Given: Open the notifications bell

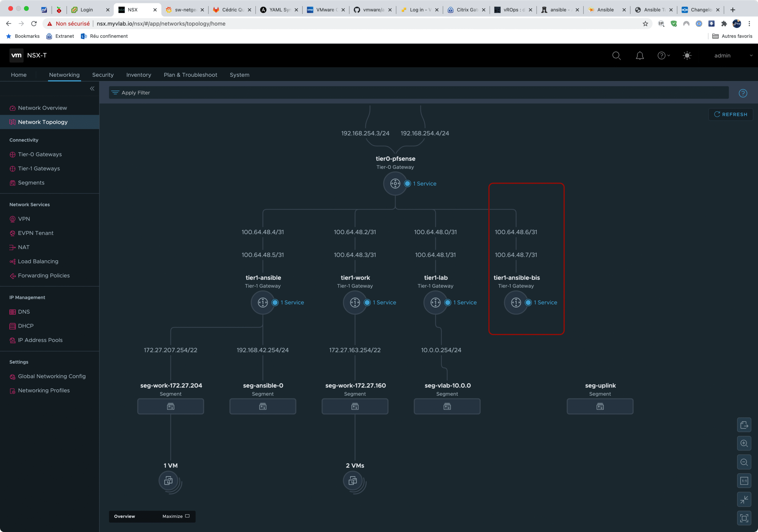Looking at the screenshot, I should (x=640, y=55).
